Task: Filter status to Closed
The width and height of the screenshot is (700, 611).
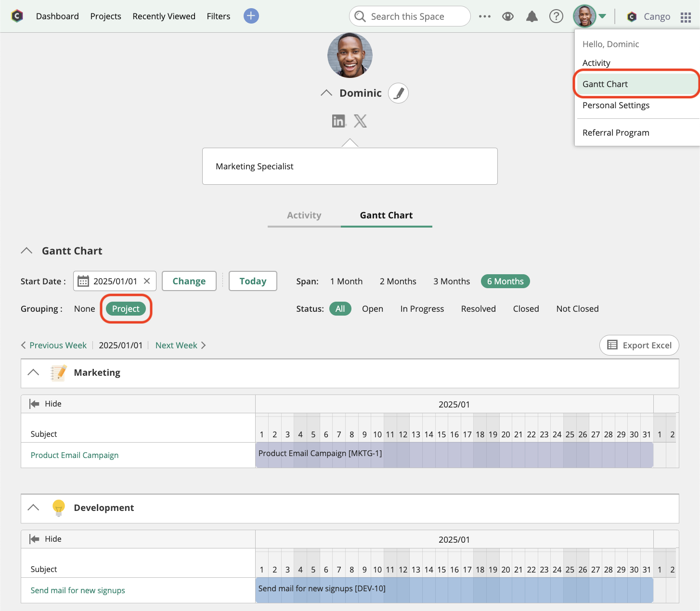Action: (526, 309)
